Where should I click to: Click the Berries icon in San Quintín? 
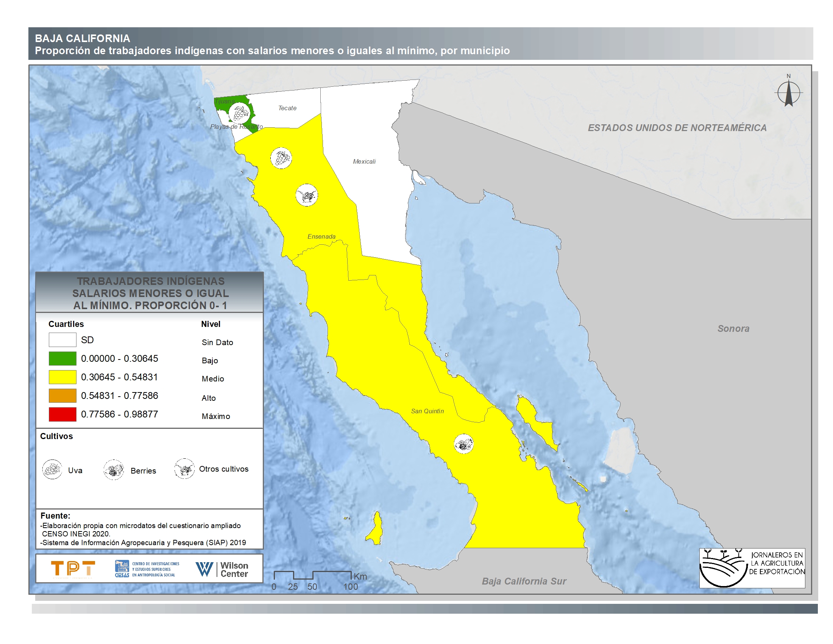(463, 444)
